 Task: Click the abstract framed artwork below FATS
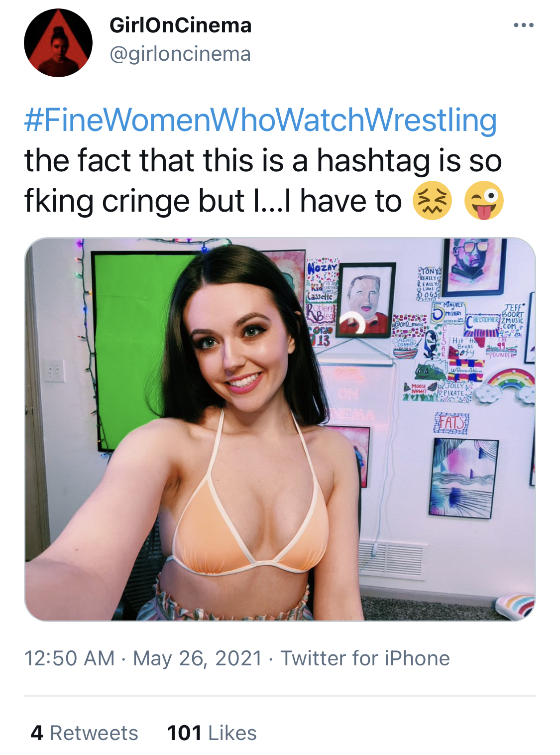(x=464, y=478)
